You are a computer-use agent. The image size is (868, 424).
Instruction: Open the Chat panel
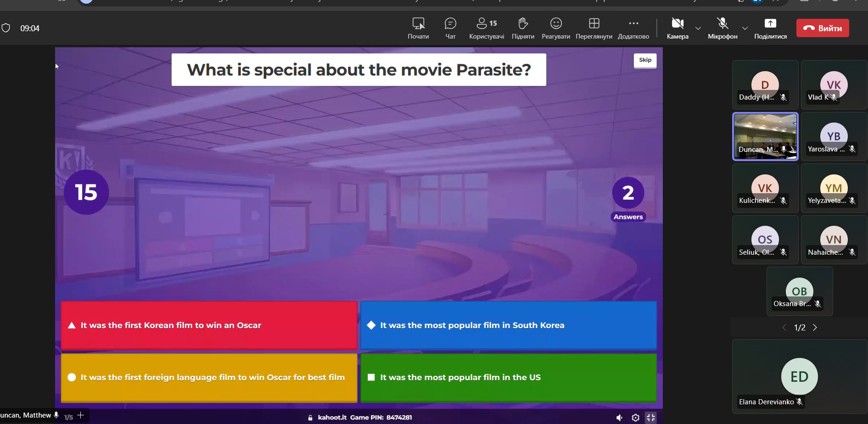click(x=450, y=28)
